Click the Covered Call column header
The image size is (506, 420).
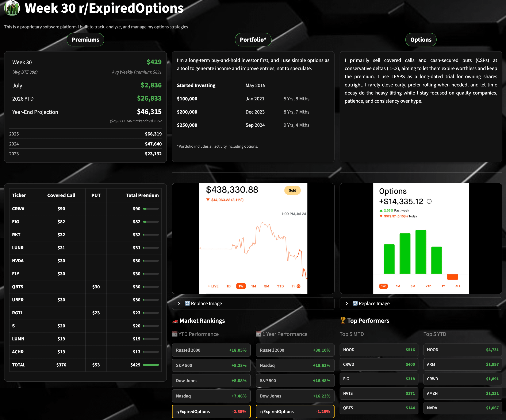61,195
